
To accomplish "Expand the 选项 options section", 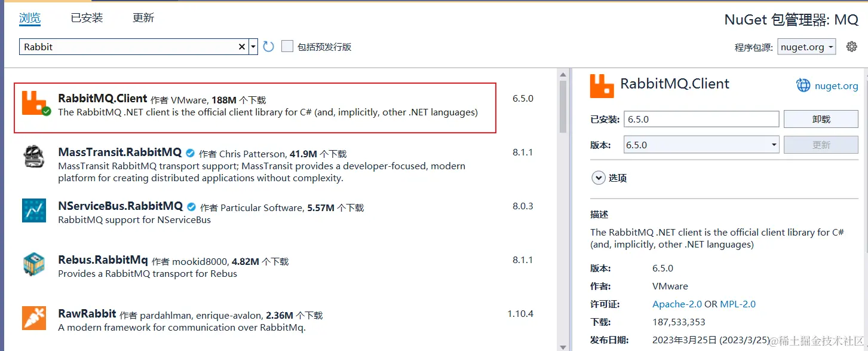I will 597,178.
